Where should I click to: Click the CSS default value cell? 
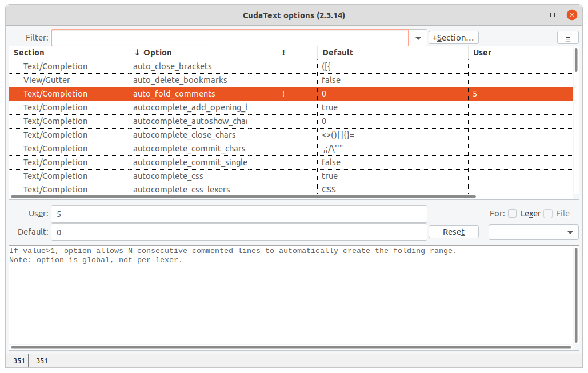pos(393,189)
